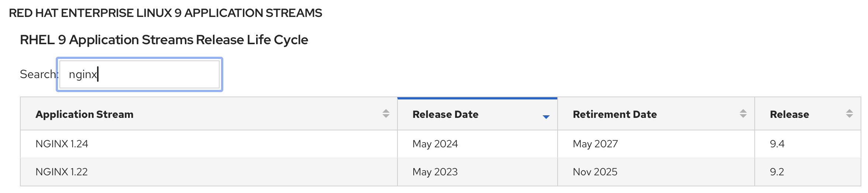Sort by the Application Stream column header

click(85, 115)
